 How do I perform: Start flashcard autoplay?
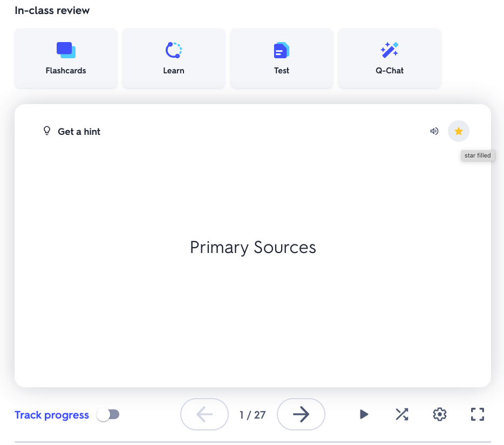[364, 414]
